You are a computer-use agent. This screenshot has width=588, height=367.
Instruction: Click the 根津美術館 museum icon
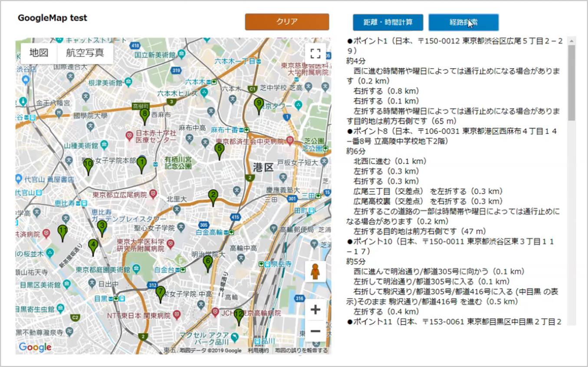click(128, 81)
